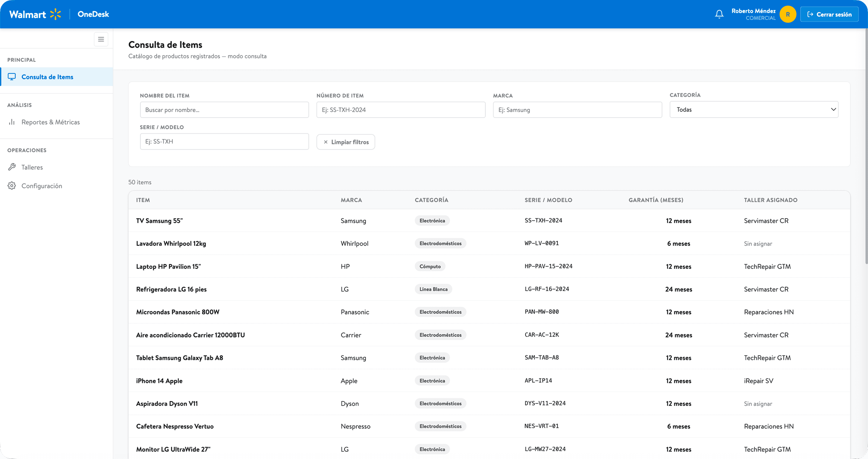
Task: Open Consulta de Items in sidebar
Action: point(57,77)
